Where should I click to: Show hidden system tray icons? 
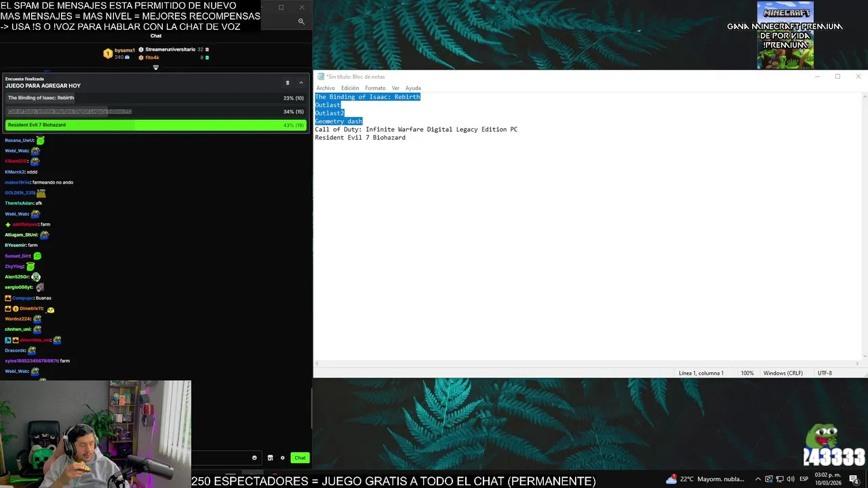click(x=757, y=479)
